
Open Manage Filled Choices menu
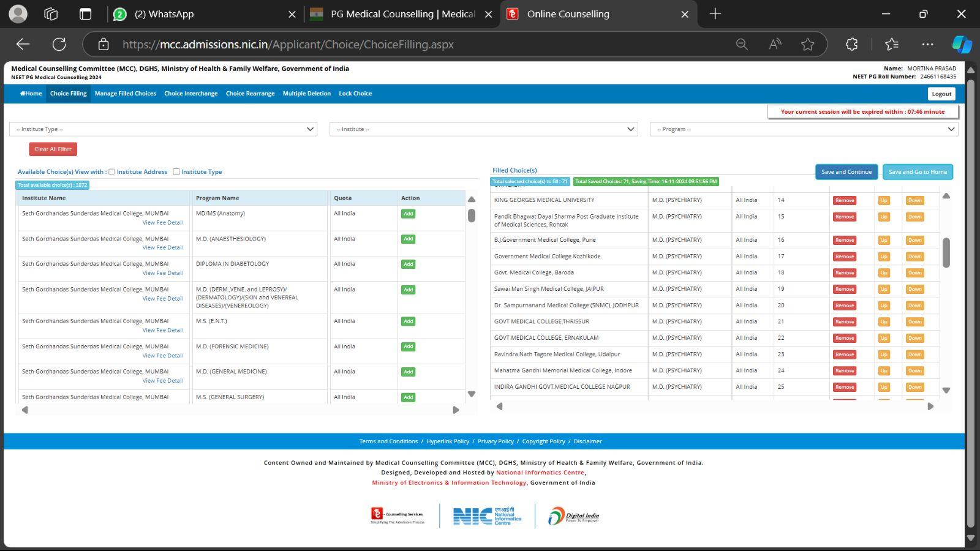click(x=125, y=94)
